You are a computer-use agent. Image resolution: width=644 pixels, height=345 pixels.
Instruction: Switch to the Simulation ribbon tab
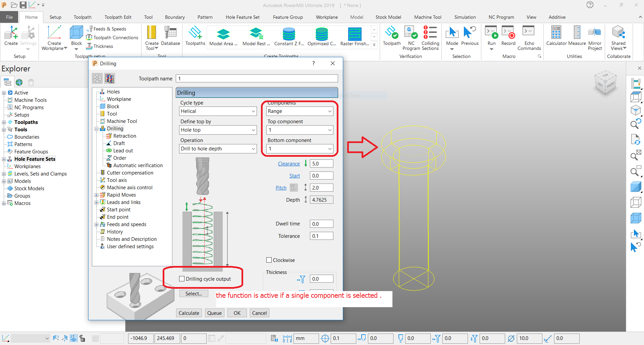(x=465, y=17)
